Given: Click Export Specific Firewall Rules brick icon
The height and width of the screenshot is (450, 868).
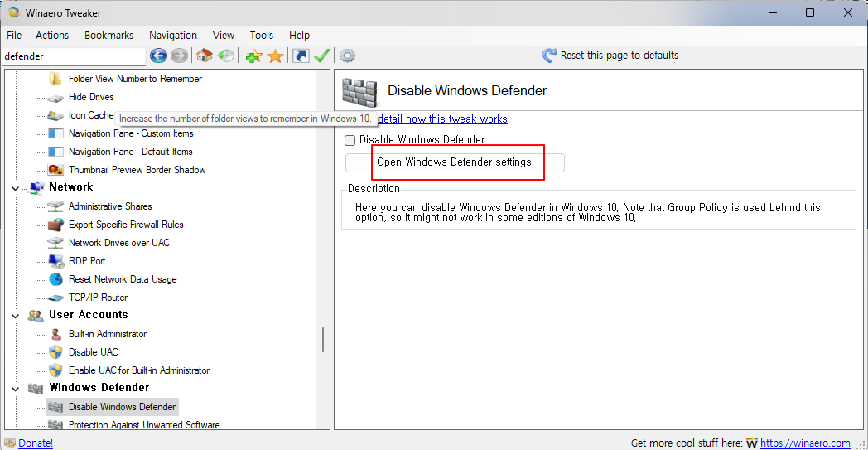Looking at the screenshot, I should pos(55,225).
